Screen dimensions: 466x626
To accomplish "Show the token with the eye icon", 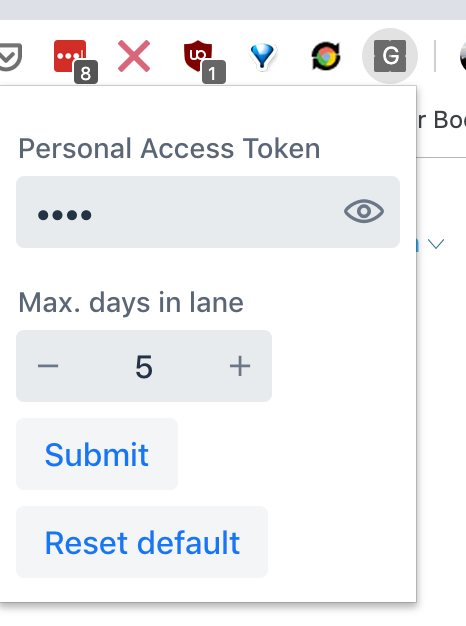I will point(364,211).
